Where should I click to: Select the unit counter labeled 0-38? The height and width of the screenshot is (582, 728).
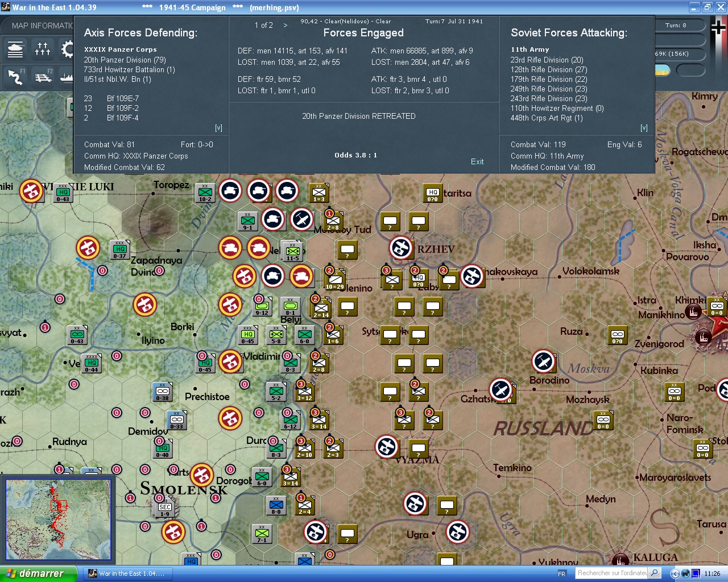tap(162, 392)
